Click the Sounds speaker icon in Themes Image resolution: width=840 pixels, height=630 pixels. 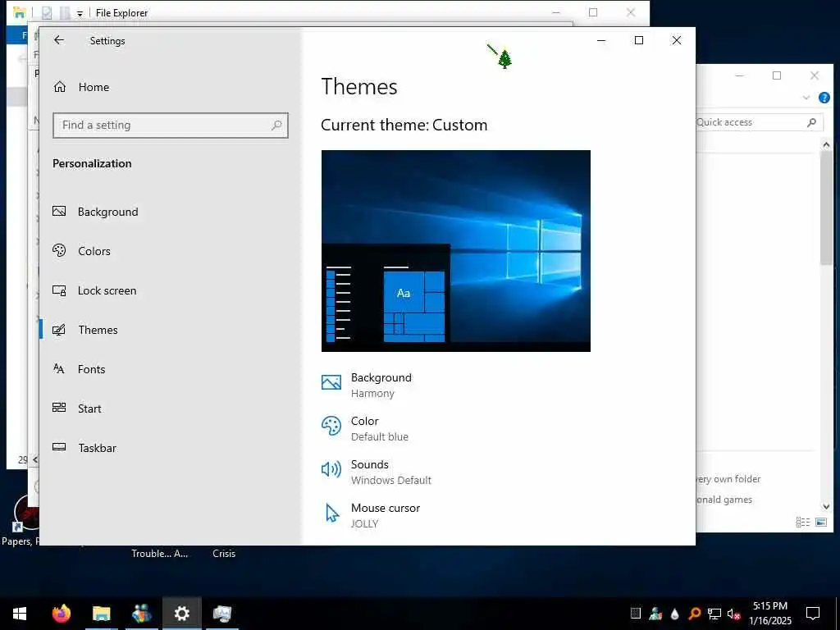[x=331, y=469]
